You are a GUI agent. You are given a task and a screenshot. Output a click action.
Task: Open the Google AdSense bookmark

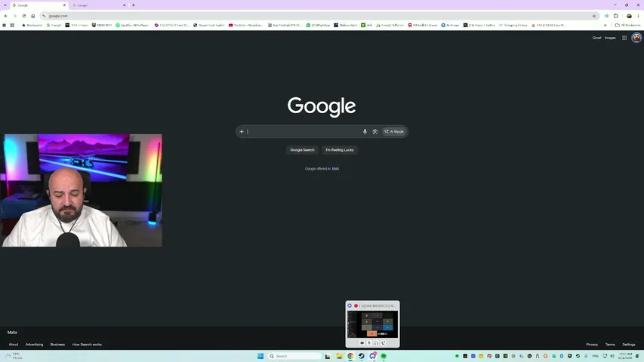click(390, 25)
